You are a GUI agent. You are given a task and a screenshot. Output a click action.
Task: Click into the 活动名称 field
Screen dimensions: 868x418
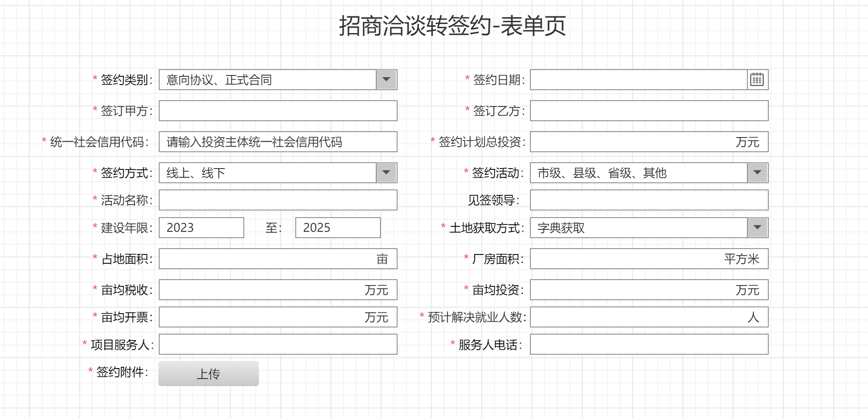[278, 200]
